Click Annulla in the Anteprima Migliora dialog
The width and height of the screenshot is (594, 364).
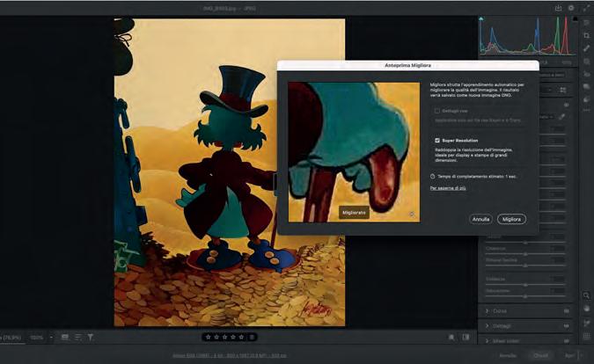pos(480,219)
